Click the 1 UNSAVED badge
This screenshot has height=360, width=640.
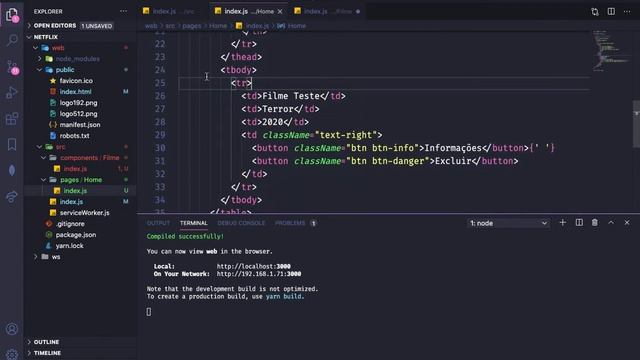96,26
